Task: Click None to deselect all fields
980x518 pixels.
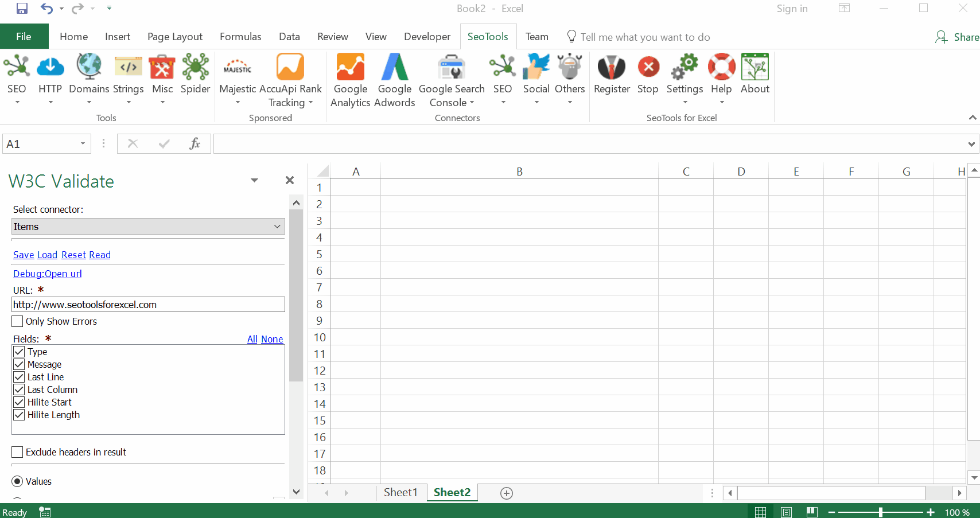Action: click(272, 339)
